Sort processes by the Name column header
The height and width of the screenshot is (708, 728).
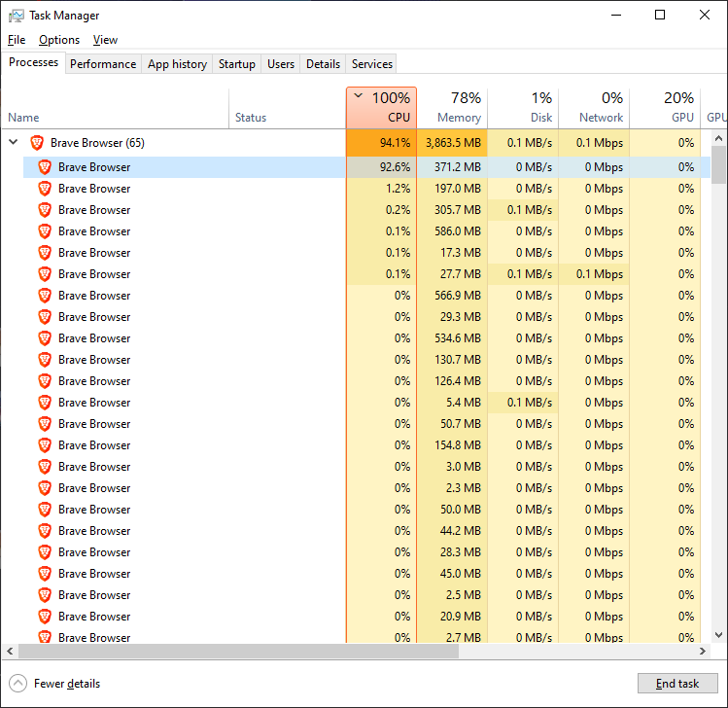[115, 108]
